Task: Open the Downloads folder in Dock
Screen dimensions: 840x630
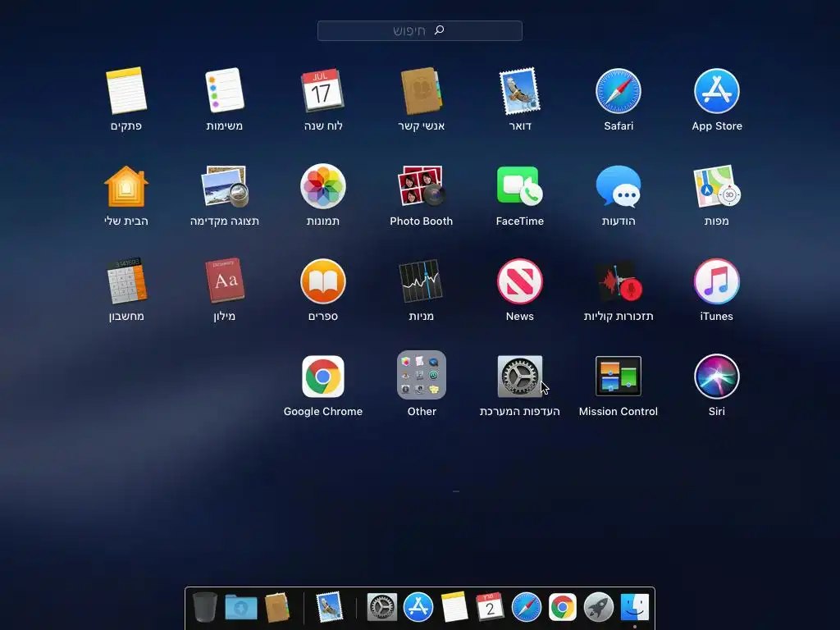Action: pyautogui.click(x=241, y=607)
